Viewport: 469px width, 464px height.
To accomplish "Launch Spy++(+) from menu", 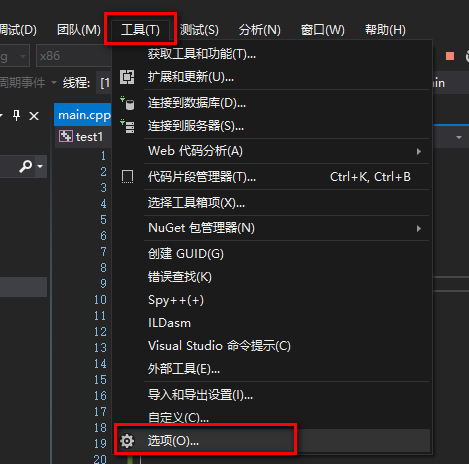I will coord(272,300).
